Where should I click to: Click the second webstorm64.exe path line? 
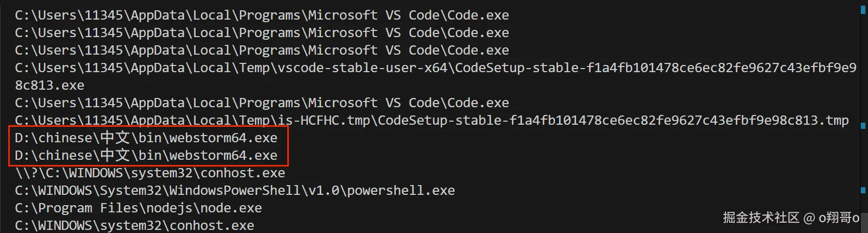pyautogui.click(x=146, y=156)
